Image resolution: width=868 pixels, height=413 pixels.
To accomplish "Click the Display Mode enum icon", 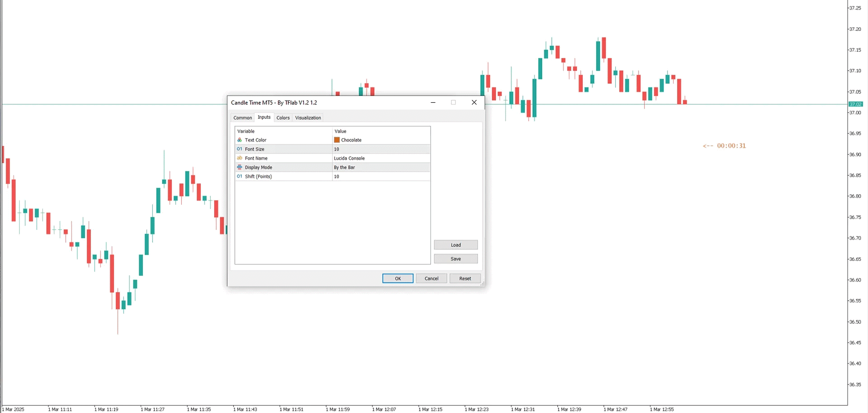I will [239, 167].
